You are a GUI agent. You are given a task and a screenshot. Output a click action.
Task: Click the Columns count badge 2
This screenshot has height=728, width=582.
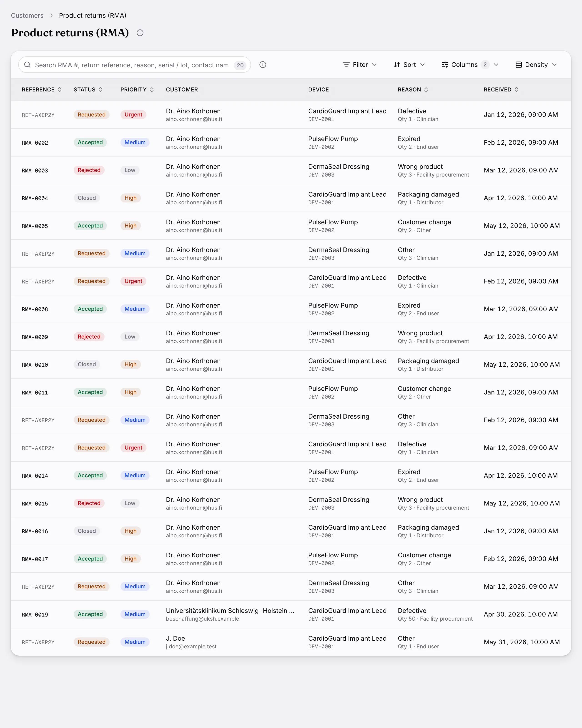click(485, 64)
